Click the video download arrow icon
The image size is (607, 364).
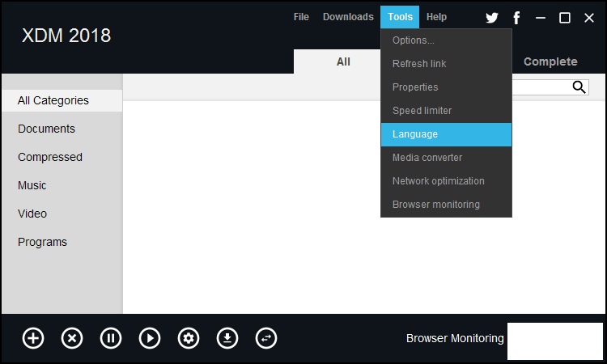[x=227, y=338]
